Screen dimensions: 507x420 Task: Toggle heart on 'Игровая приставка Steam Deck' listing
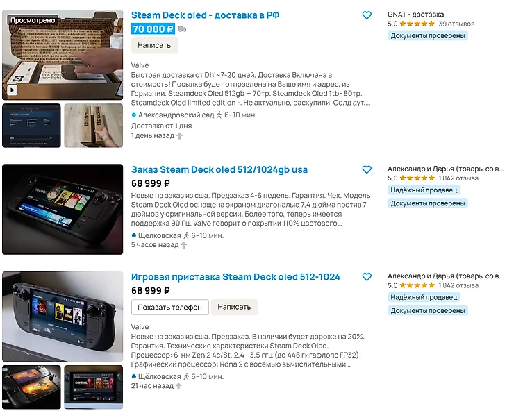click(367, 277)
